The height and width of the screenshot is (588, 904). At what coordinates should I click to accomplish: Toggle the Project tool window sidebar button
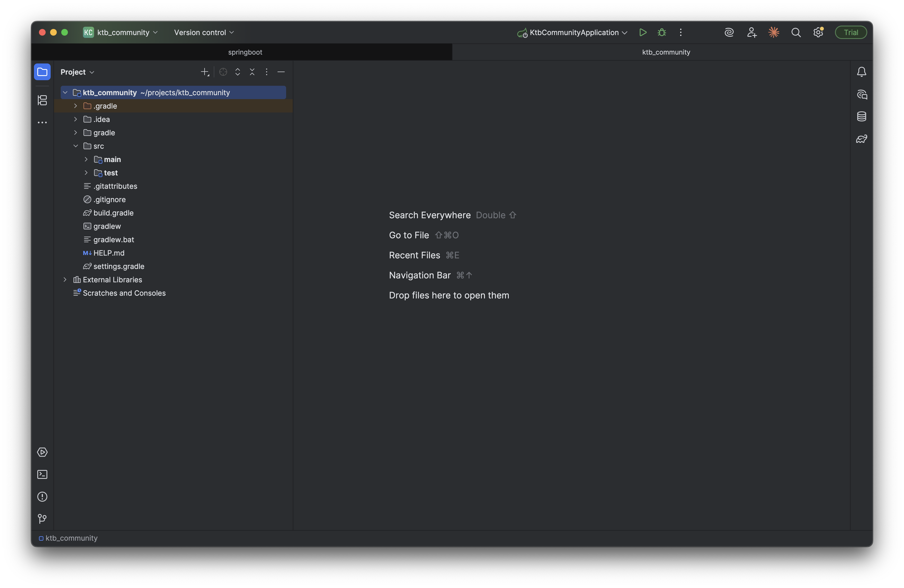[x=42, y=72]
